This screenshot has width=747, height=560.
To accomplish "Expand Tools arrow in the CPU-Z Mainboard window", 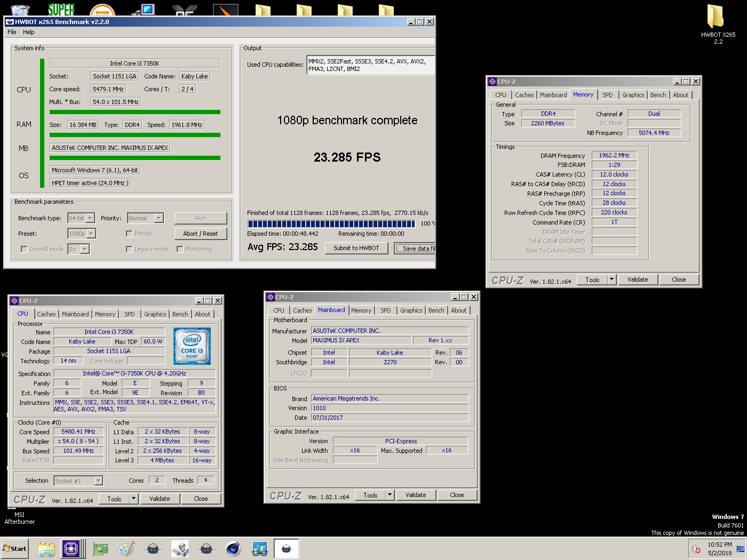I will point(390,495).
